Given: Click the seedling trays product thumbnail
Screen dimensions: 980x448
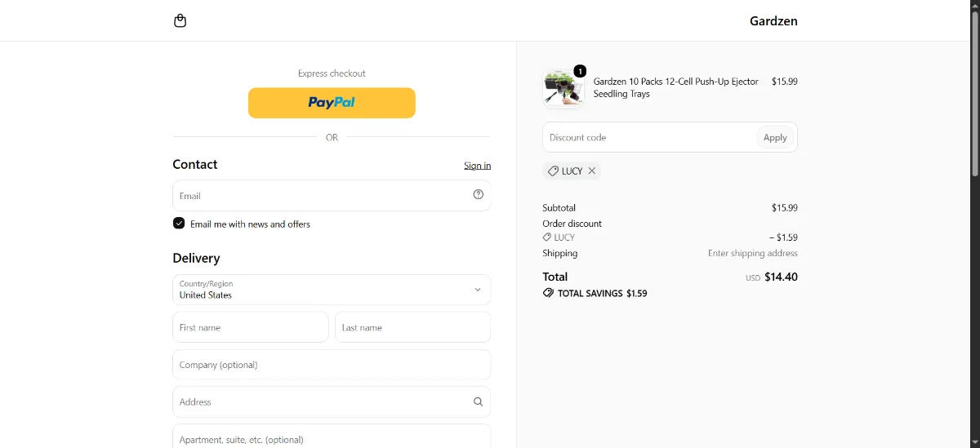Looking at the screenshot, I should [x=563, y=88].
